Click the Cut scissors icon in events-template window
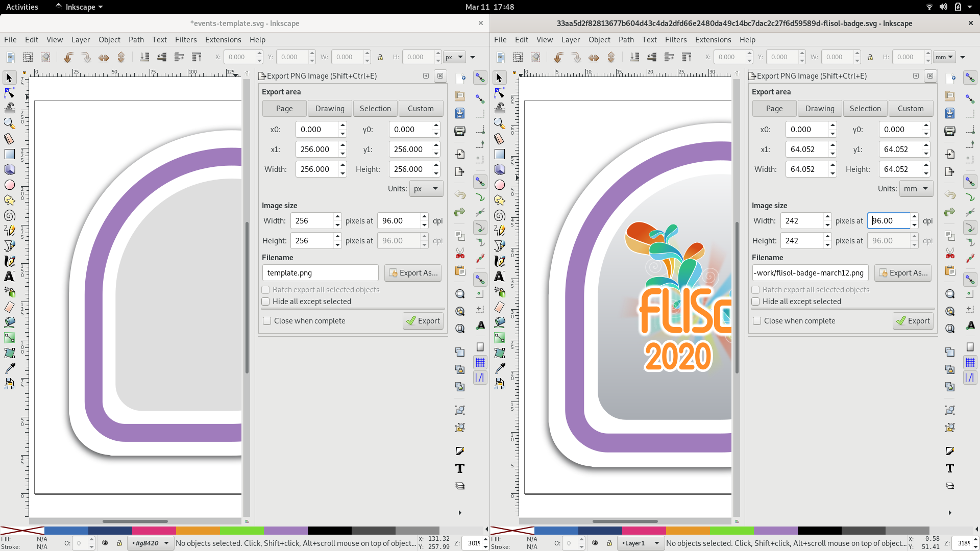The image size is (980, 551). (x=460, y=253)
